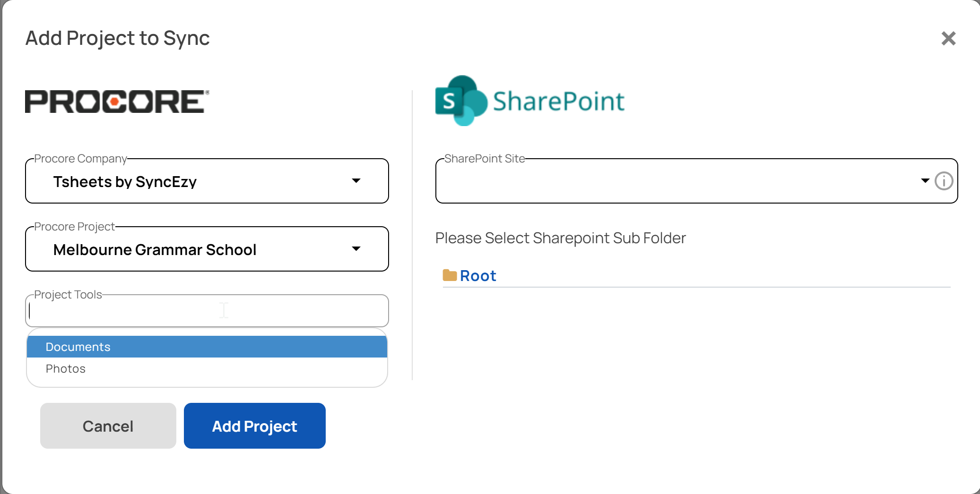Screen dimensions: 980x494
Task: Click the Add Project button
Action: 254,426
